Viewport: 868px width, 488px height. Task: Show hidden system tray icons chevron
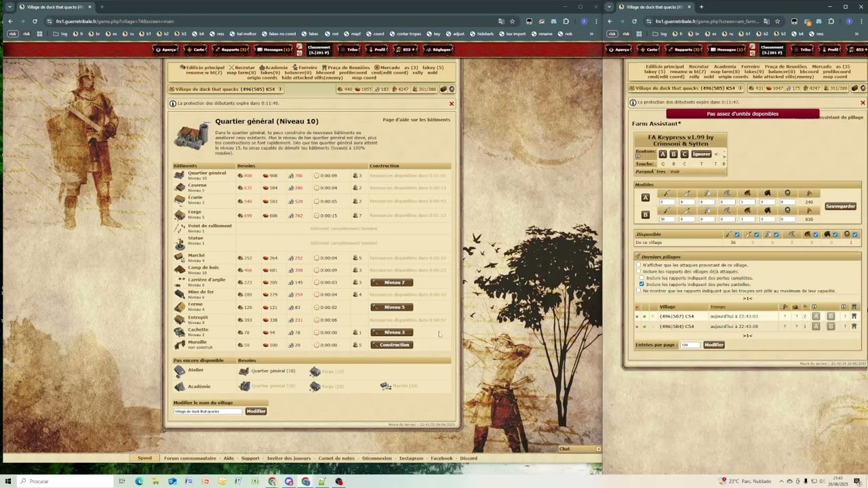781,481
